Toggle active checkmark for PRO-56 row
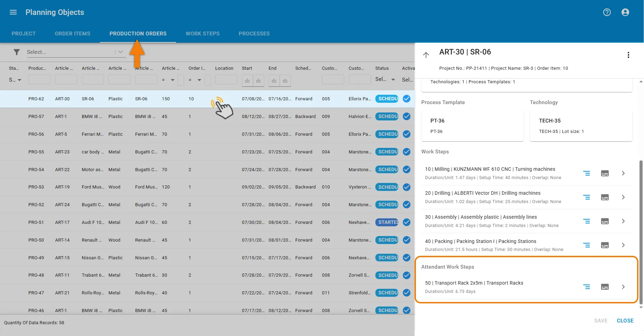The height and width of the screenshot is (336, 644). [407, 134]
